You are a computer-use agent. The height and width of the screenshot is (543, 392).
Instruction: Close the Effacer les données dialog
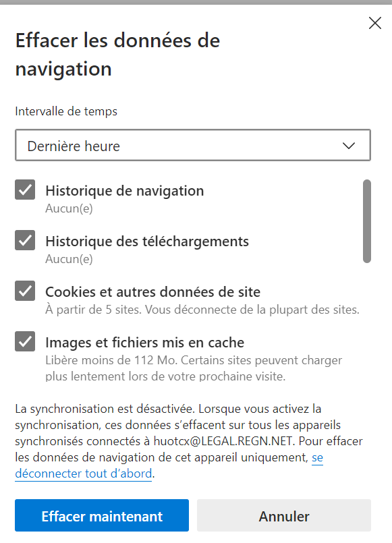click(375, 23)
